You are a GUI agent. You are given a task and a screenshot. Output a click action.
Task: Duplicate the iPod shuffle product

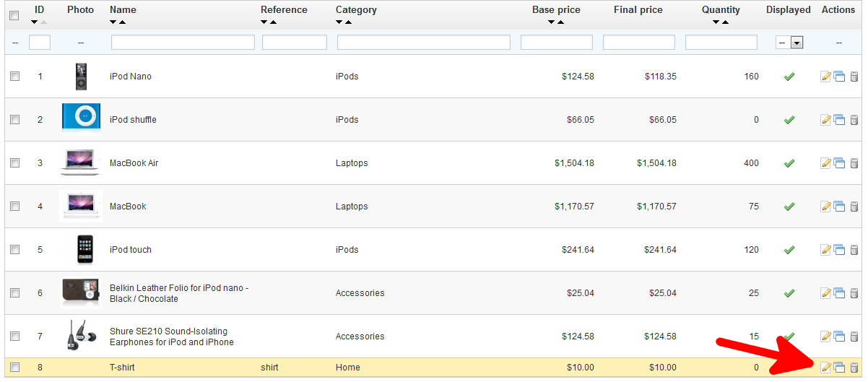(839, 120)
